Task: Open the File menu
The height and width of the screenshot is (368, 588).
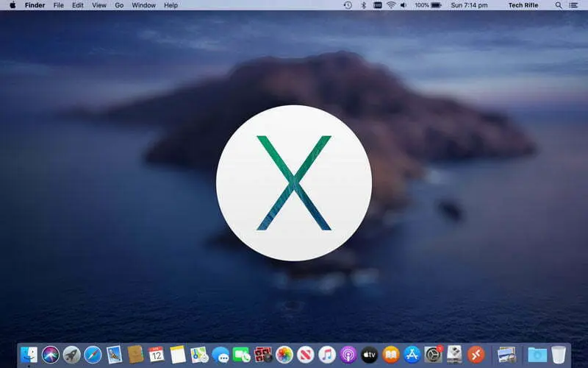Action: tap(59, 5)
